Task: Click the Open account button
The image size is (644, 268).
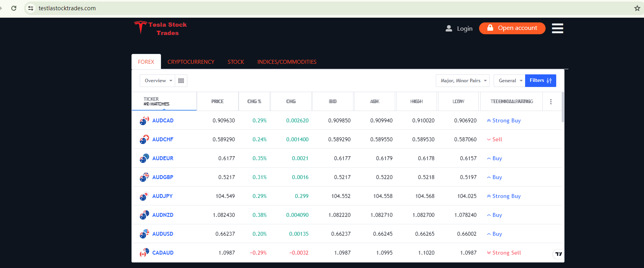Action: 512,28
